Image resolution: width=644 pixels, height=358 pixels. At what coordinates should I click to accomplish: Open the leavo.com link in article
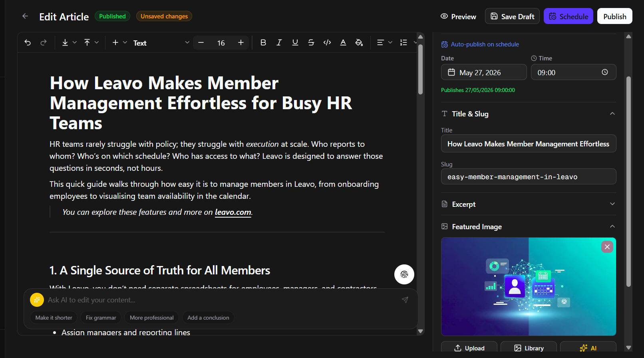[233, 212]
